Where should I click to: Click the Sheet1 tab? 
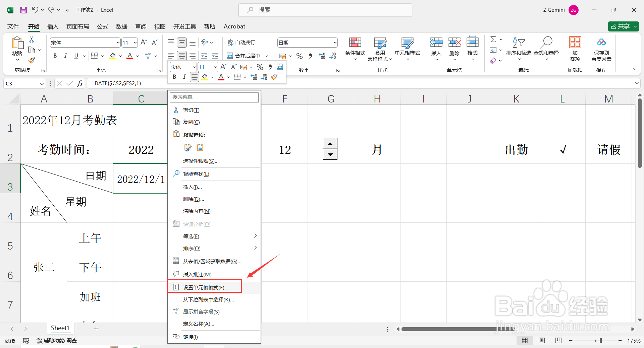60,328
